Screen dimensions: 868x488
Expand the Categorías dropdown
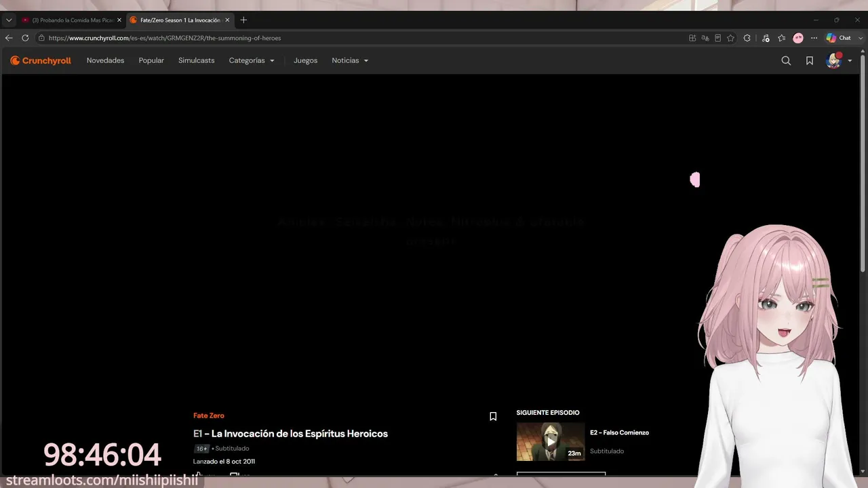coord(252,60)
